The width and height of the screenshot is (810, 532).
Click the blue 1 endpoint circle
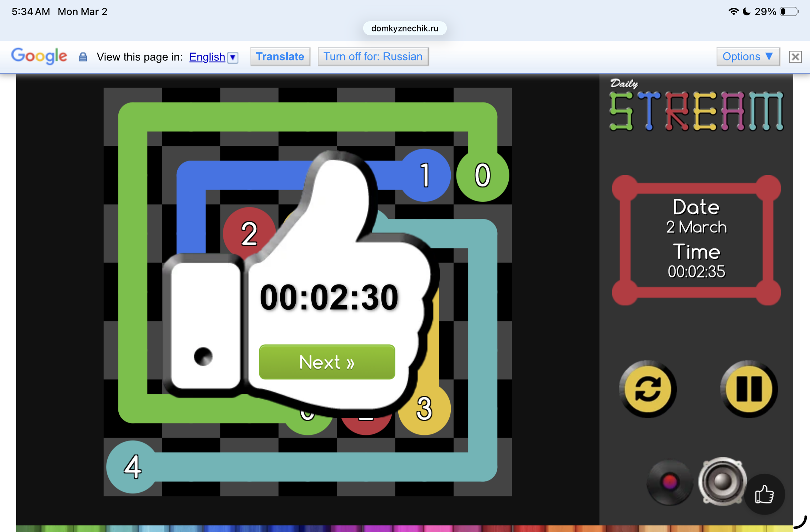point(425,175)
